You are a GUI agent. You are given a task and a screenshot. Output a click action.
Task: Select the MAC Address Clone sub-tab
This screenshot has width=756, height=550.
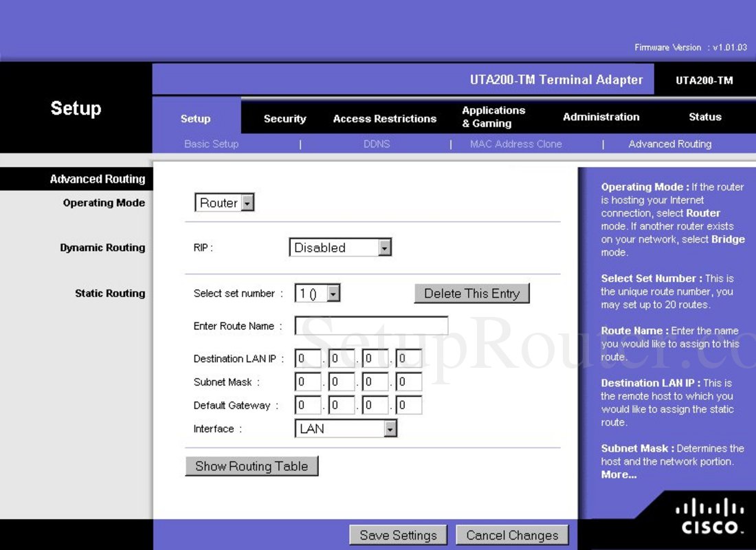point(516,144)
